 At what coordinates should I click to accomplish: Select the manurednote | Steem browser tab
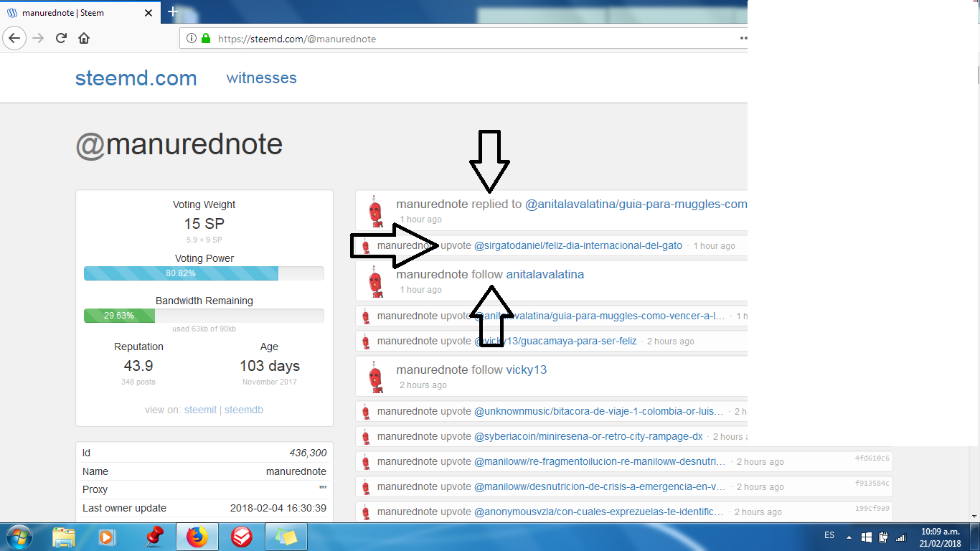point(80,12)
